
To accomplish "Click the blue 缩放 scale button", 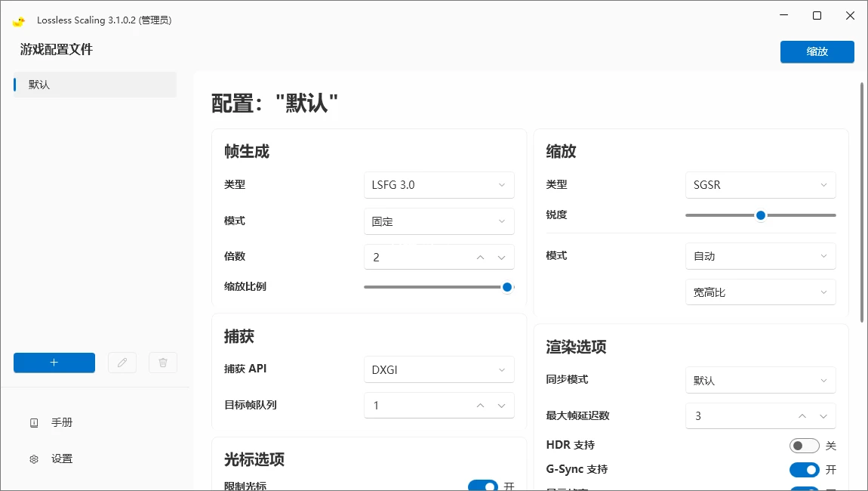I will tap(817, 51).
